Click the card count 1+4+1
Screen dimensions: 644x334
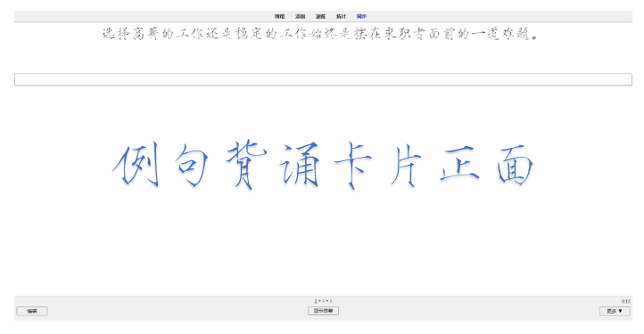(x=323, y=301)
